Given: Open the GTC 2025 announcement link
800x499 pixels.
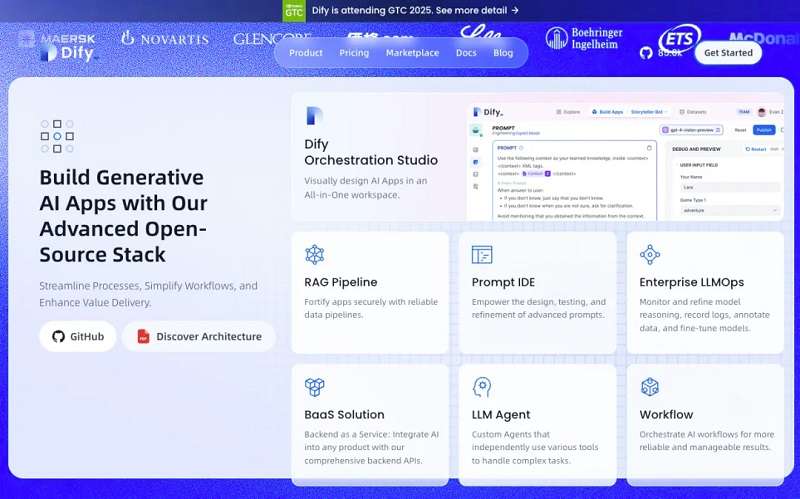Looking at the screenshot, I should pyautogui.click(x=415, y=10).
